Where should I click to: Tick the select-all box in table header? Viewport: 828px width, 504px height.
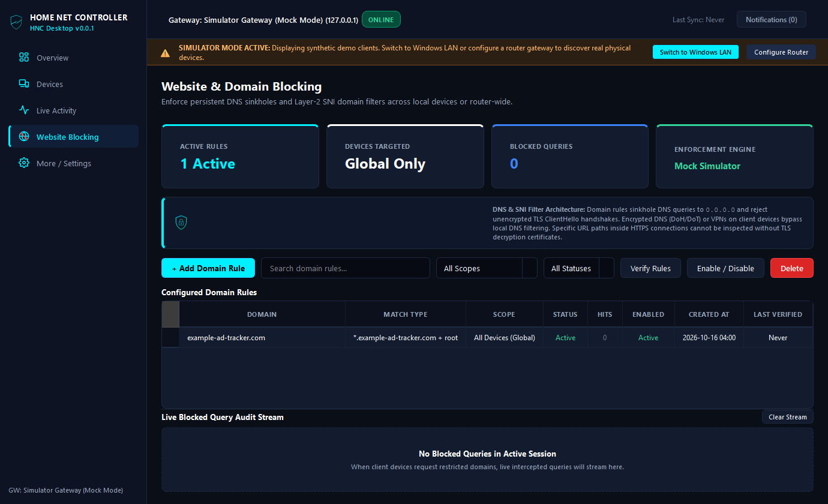(170, 314)
